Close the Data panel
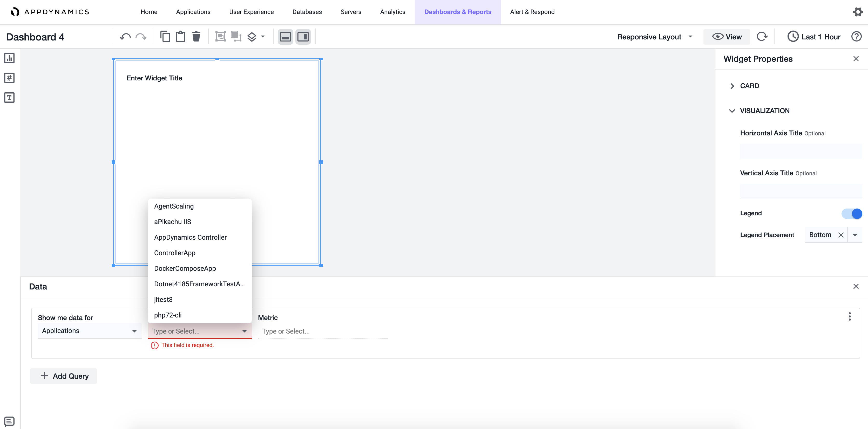The width and height of the screenshot is (868, 429). (856, 287)
